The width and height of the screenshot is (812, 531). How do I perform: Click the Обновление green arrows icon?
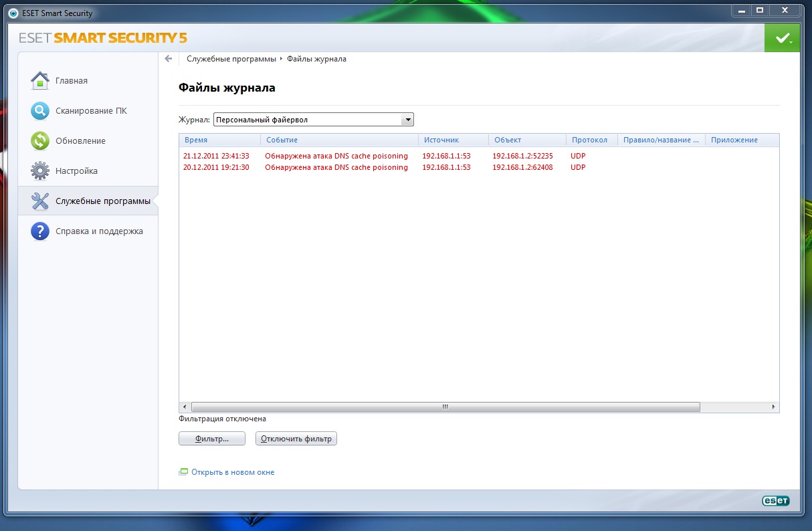(40, 140)
